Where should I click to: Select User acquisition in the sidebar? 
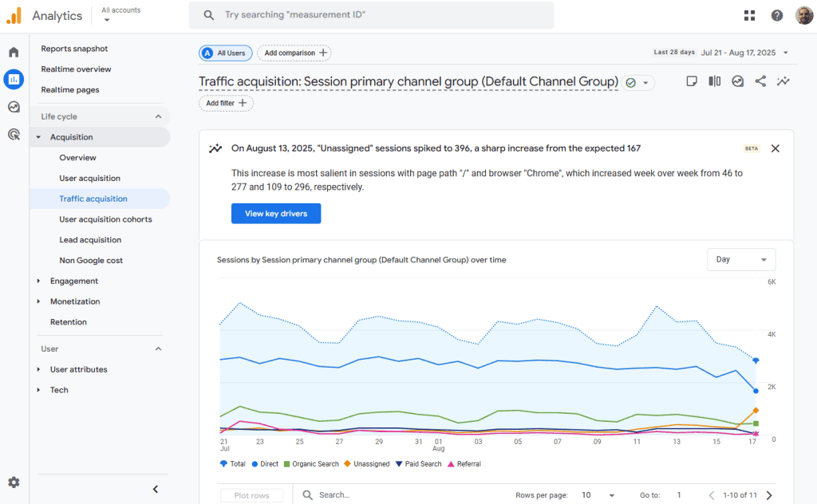89,179
